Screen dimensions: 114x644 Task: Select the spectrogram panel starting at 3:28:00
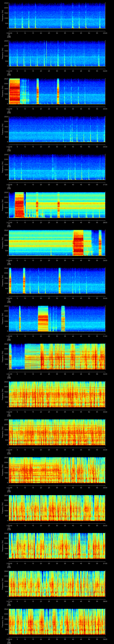[x=57, y=243]
